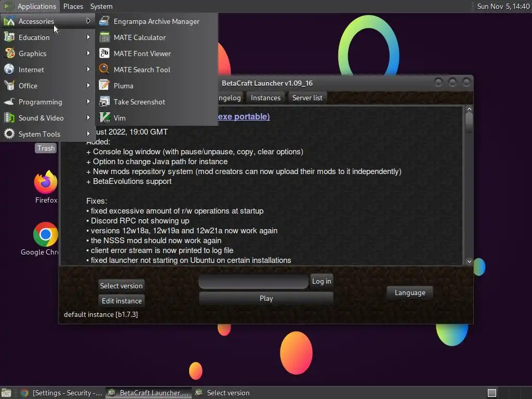Click the Play button
Viewport: 532px width, 399px height.
(x=266, y=298)
